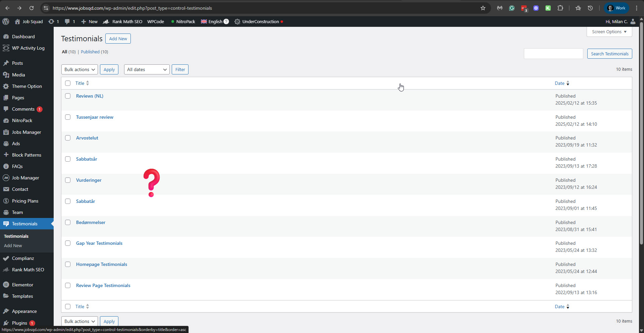
Task: Open Rank Math SEO admin bar icon
Action: [106, 21]
